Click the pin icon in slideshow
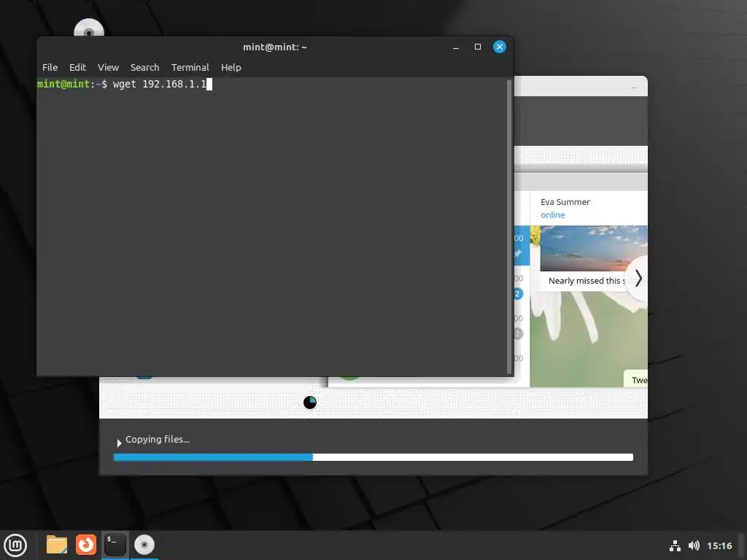The height and width of the screenshot is (560, 747). [518, 254]
